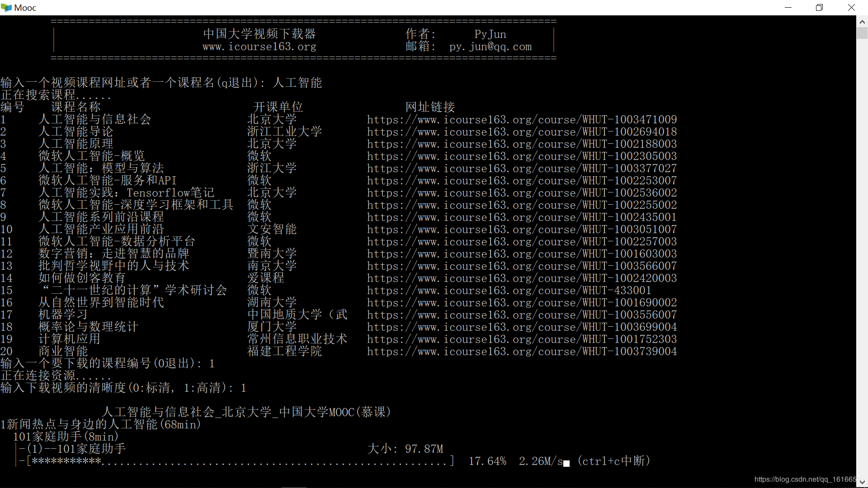Click course name 人工智能产业应用前沿
Image resolution: width=868 pixels, height=488 pixels.
click(x=101, y=229)
